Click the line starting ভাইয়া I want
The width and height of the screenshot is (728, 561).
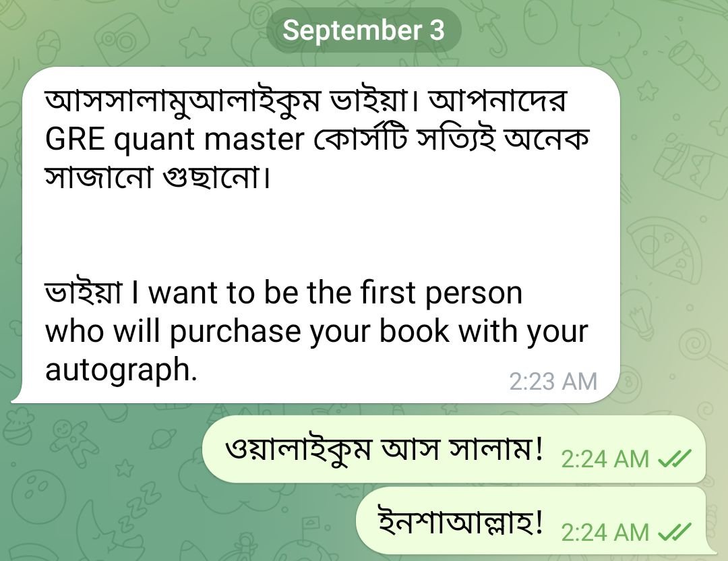pyautogui.click(x=284, y=293)
